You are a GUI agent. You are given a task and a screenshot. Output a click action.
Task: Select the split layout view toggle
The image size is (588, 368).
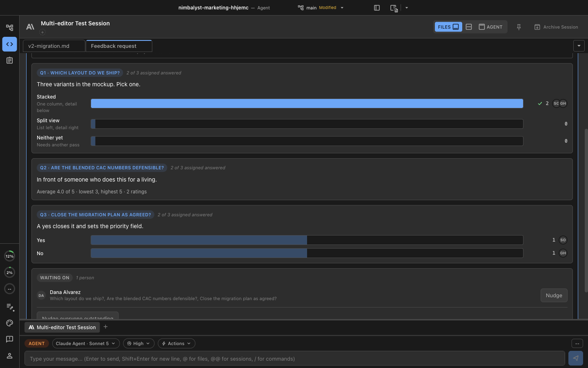pyautogui.click(x=469, y=27)
